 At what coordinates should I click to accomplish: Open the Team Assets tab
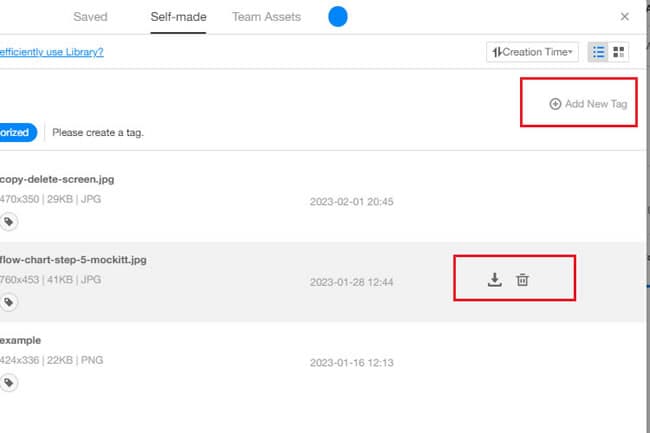tap(267, 17)
